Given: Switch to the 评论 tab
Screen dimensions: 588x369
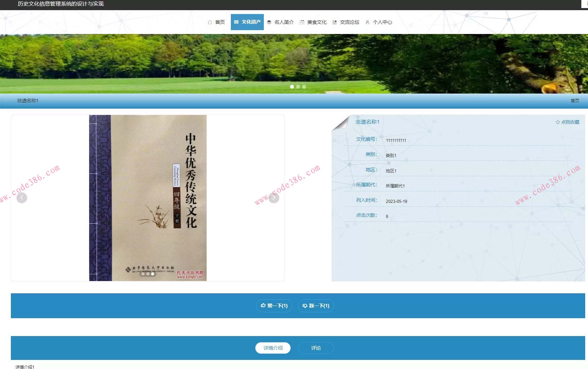Looking at the screenshot, I should coord(315,348).
